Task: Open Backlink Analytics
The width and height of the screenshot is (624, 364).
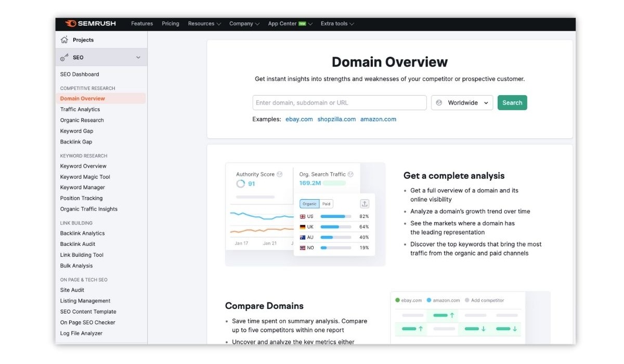Action: (x=83, y=233)
